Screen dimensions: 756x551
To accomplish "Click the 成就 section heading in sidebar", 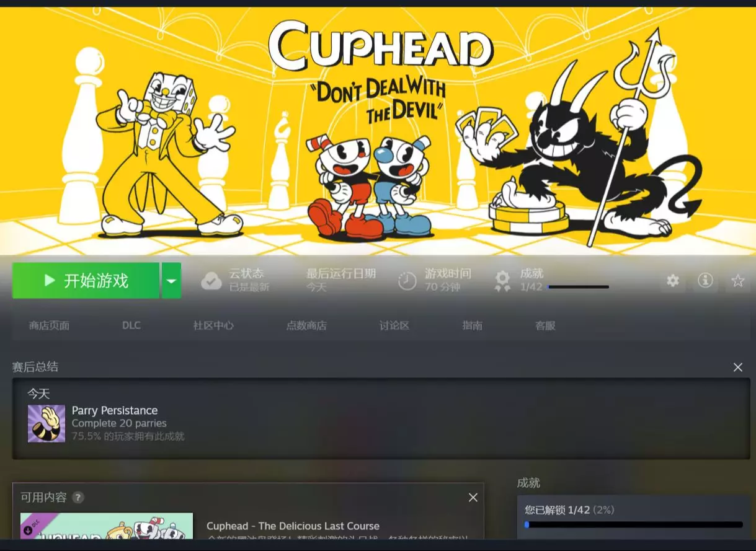I will tap(528, 483).
